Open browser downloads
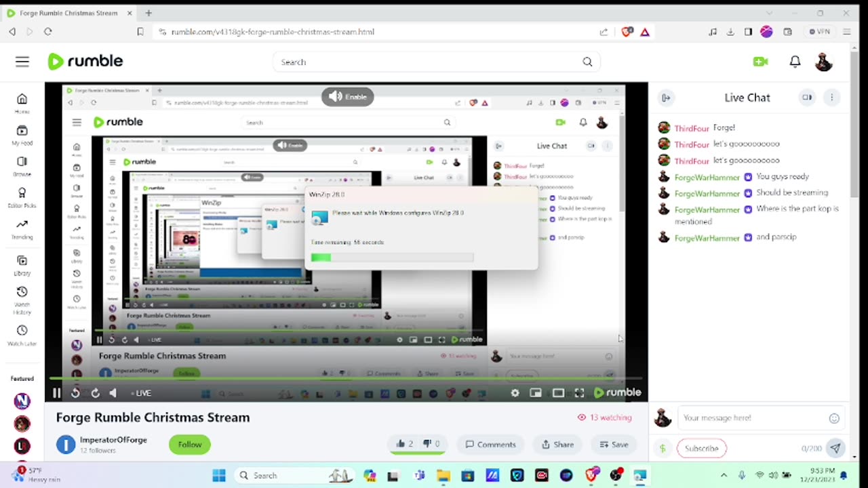Screen dimensions: 868x488 coord(730,32)
